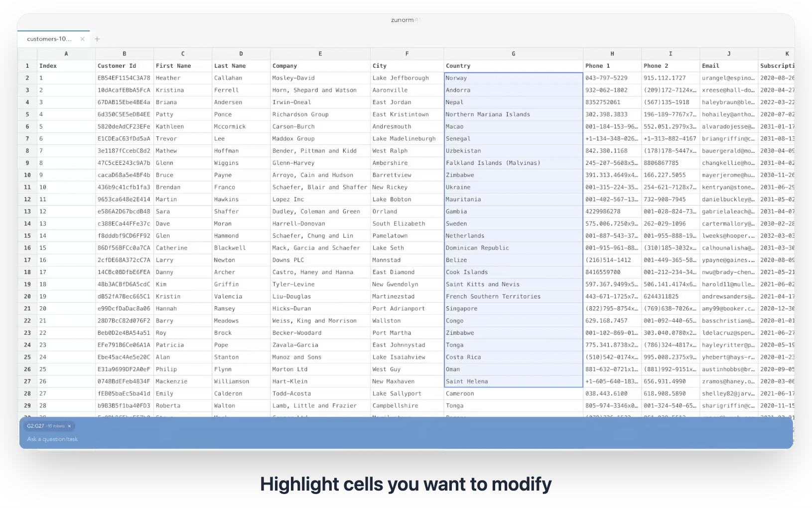Select the Northern Mariana Islands cell
Viewport: 812px width, 508px height.
pos(514,115)
